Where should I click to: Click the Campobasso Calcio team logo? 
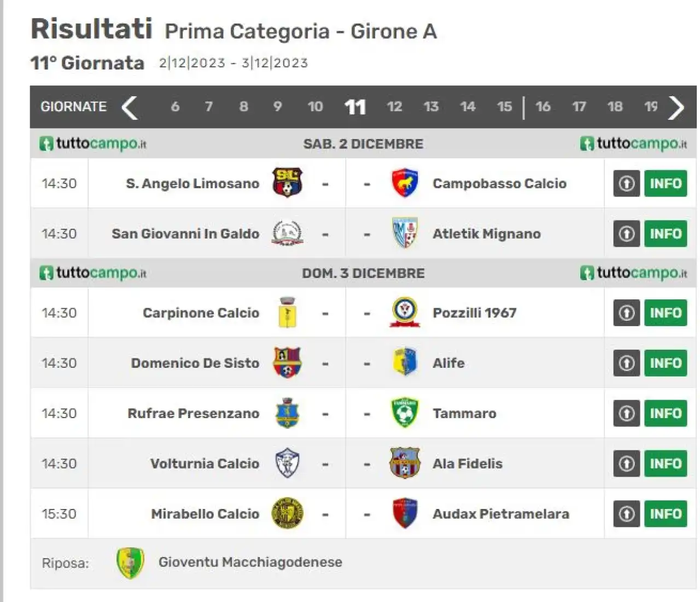coord(405,183)
